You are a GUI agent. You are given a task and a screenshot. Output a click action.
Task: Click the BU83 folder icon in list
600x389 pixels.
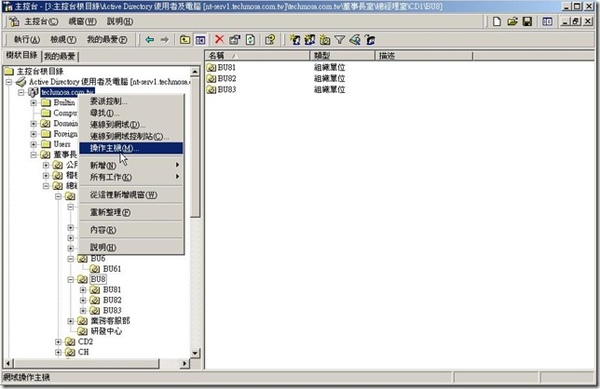coord(211,90)
